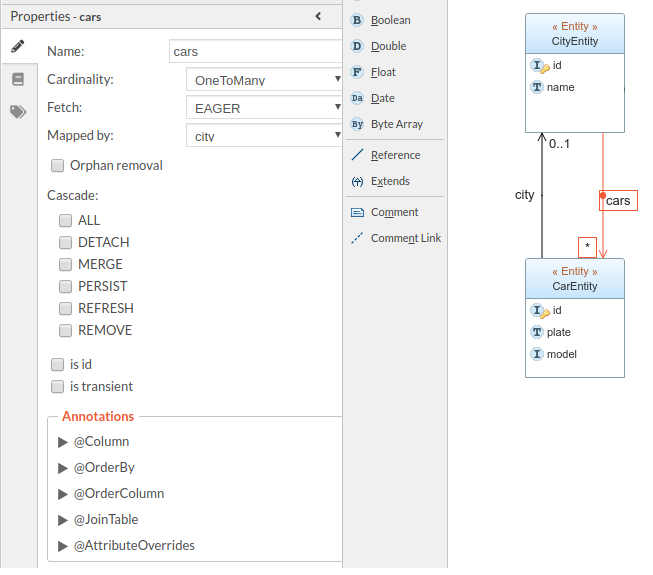Select the Byte Array palette icon

357,124
